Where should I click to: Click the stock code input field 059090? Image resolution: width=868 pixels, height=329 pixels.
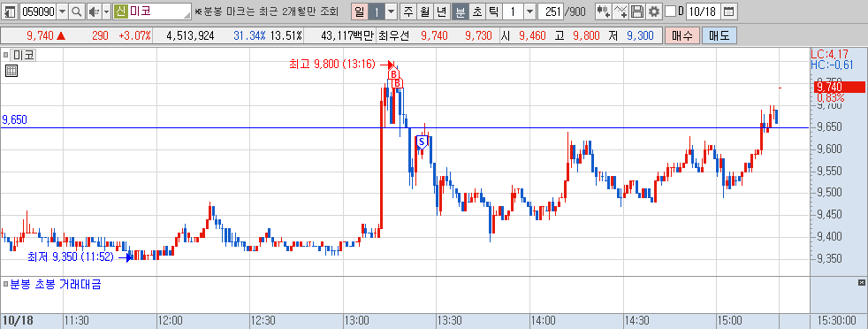38,11
